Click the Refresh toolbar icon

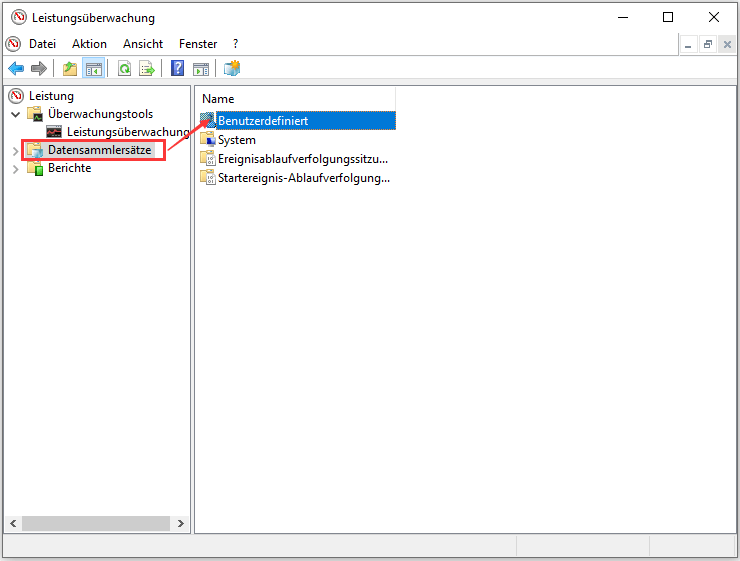[x=124, y=69]
